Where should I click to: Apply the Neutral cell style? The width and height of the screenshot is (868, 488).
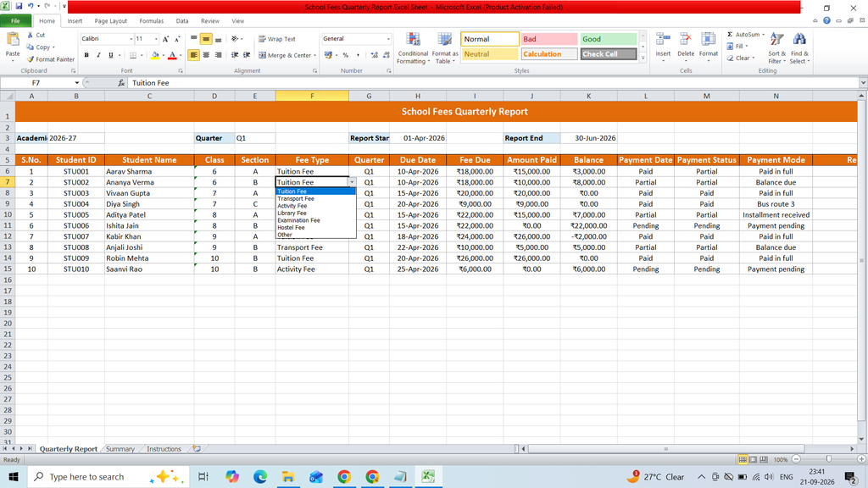point(489,54)
